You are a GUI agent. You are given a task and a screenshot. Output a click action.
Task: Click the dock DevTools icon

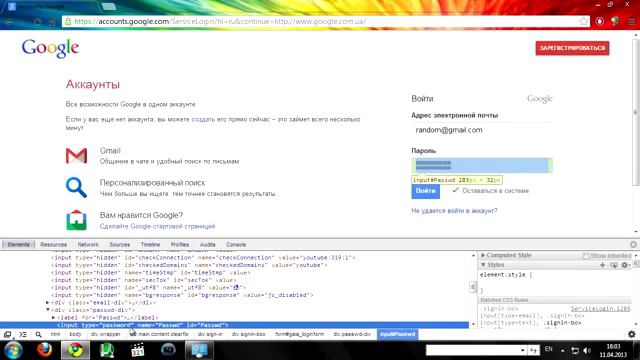(7, 334)
